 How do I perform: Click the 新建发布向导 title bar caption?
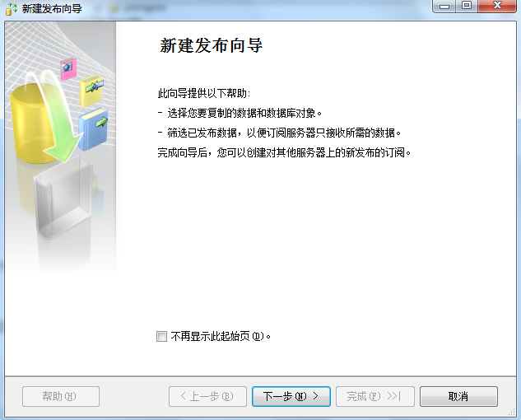pos(52,8)
